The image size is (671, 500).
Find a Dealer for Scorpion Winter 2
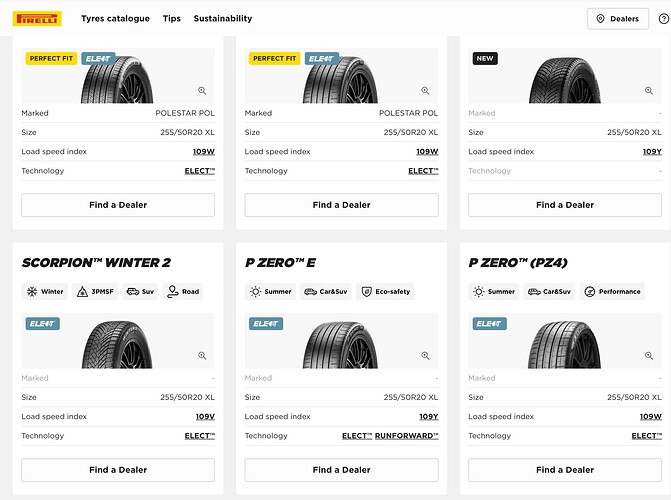click(x=118, y=469)
